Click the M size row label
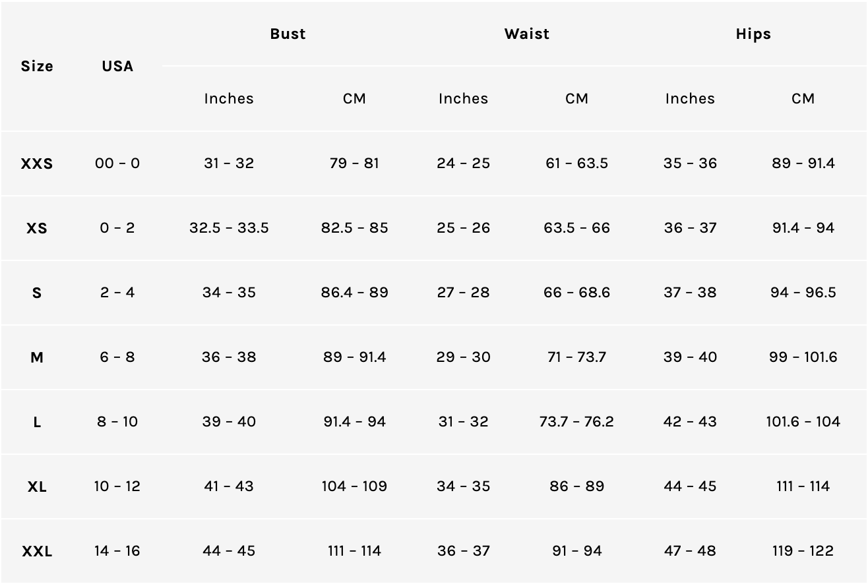 [37, 357]
